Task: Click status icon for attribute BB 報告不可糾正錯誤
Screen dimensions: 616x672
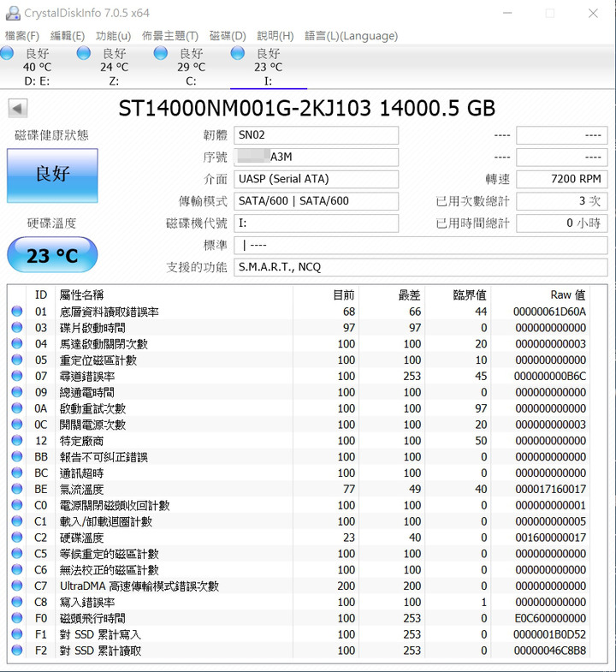Action: [17, 456]
